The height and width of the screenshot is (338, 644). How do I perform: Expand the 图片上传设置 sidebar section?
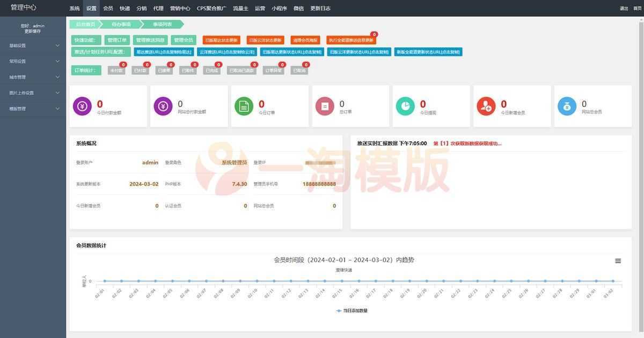coord(33,92)
